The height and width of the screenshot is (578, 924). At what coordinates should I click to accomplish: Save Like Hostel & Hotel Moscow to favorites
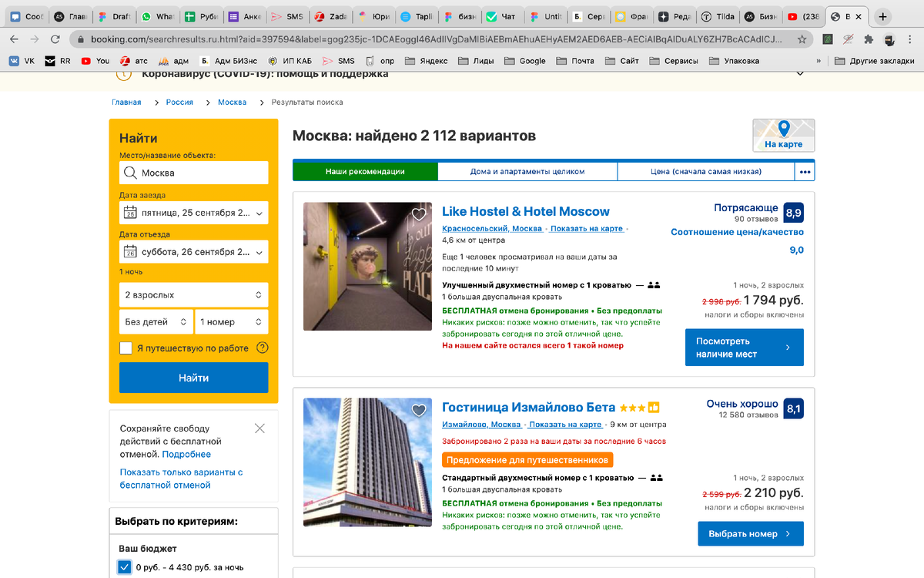coord(419,214)
